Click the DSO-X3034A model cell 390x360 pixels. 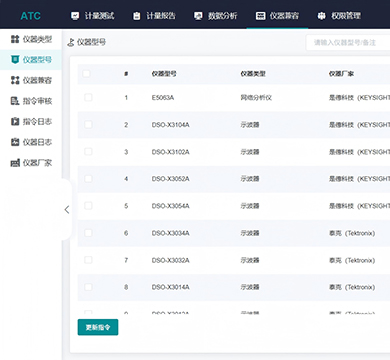point(170,233)
